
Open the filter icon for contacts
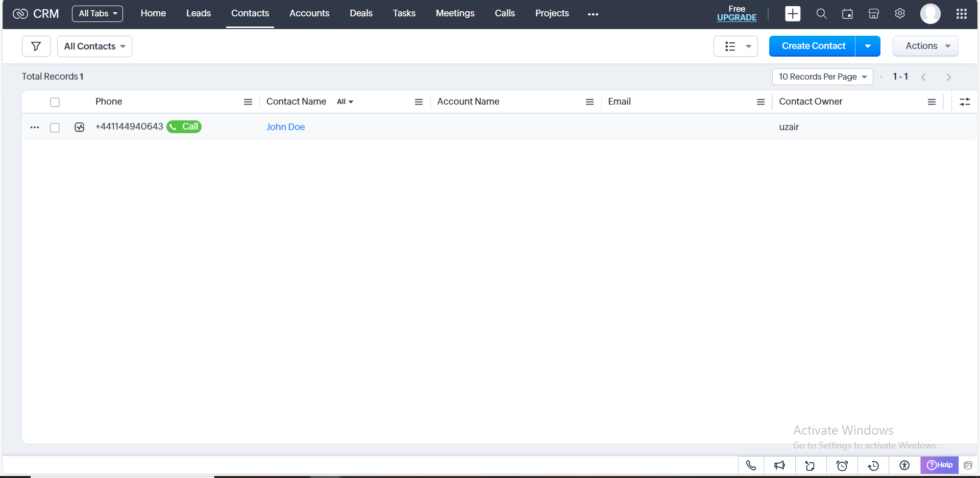click(36, 46)
